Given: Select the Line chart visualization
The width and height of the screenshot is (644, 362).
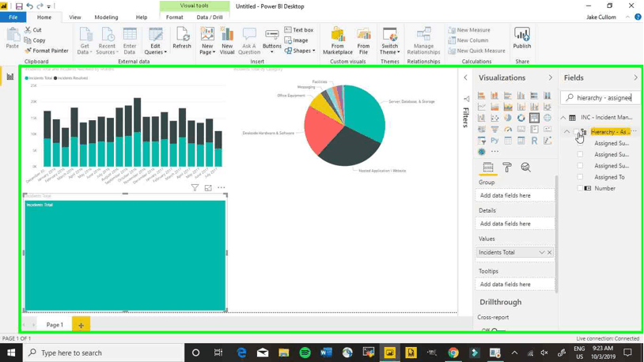Looking at the screenshot, I should [x=481, y=107].
